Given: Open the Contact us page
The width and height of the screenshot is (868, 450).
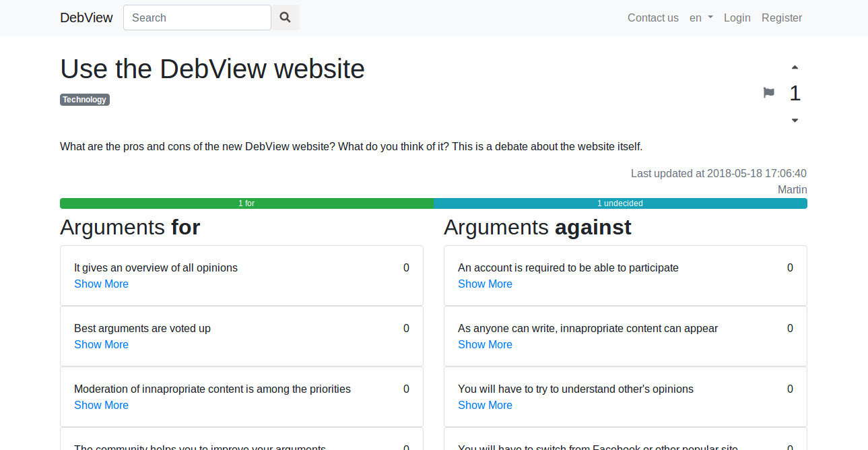Looking at the screenshot, I should (x=653, y=18).
